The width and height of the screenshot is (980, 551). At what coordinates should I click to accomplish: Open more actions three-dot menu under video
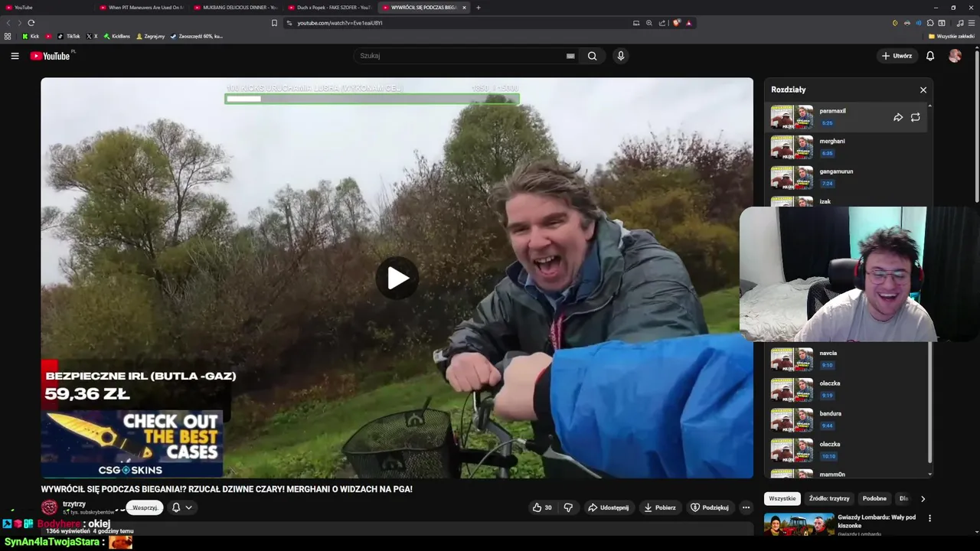click(746, 507)
